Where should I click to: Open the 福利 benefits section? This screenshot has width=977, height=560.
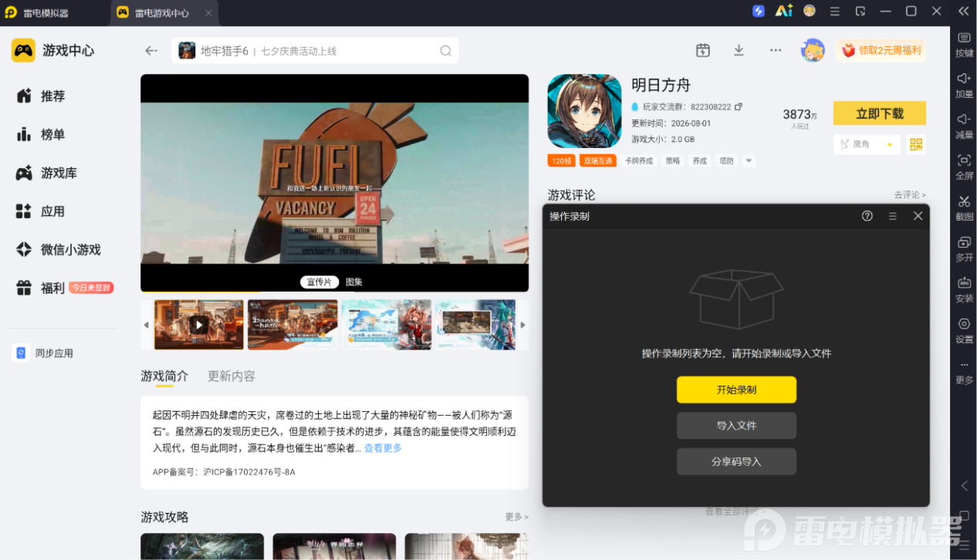pos(52,288)
